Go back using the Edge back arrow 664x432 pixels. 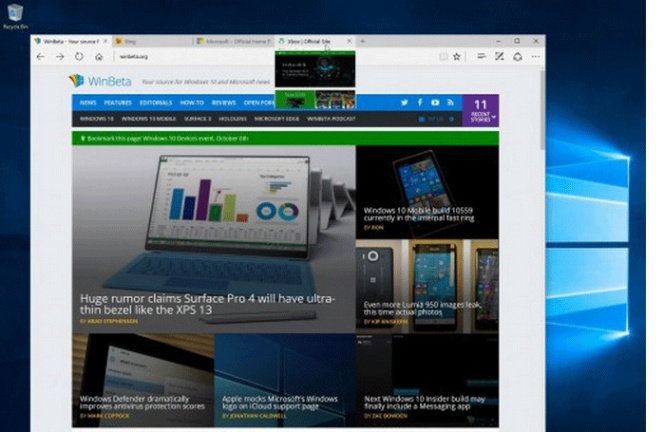(x=41, y=56)
